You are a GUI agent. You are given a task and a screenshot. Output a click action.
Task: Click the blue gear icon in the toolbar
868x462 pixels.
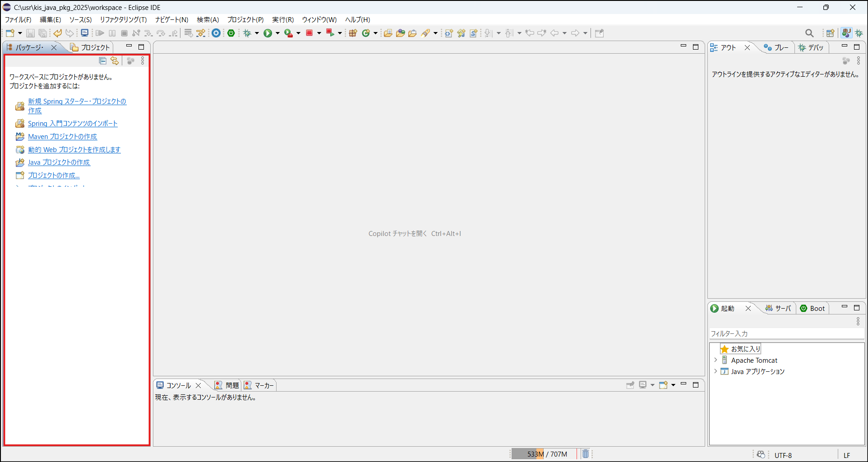217,33
